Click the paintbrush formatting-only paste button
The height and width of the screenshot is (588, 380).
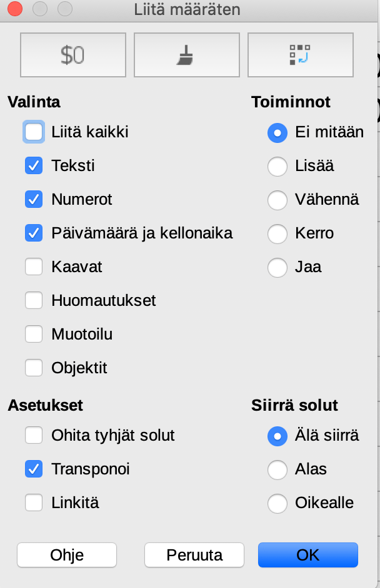(186, 55)
